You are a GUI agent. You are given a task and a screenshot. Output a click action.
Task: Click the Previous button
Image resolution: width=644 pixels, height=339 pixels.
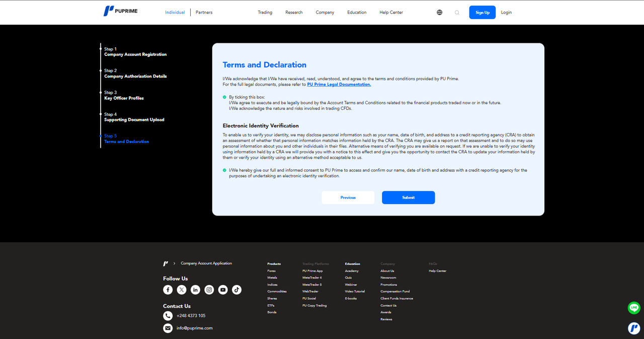348,197
